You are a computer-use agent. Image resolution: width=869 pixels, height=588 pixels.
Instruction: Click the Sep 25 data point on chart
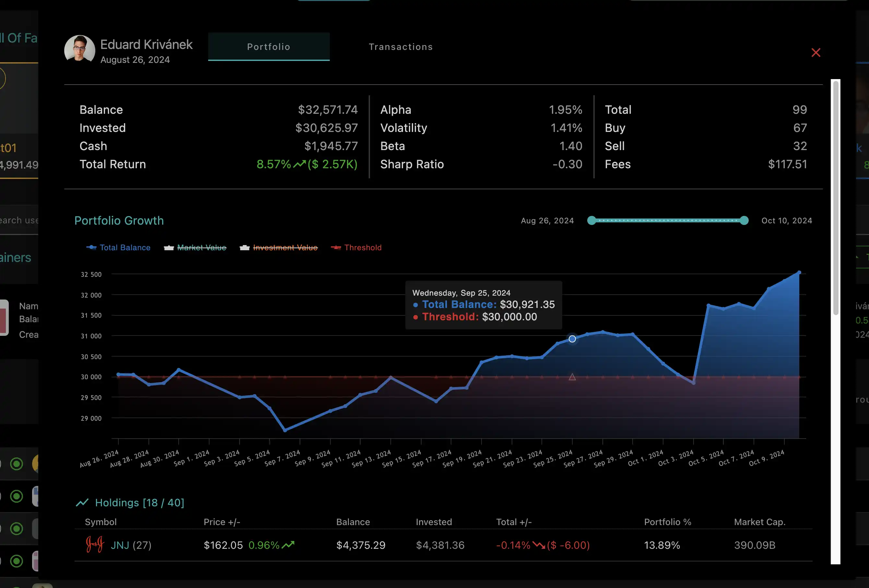coord(572,339)
